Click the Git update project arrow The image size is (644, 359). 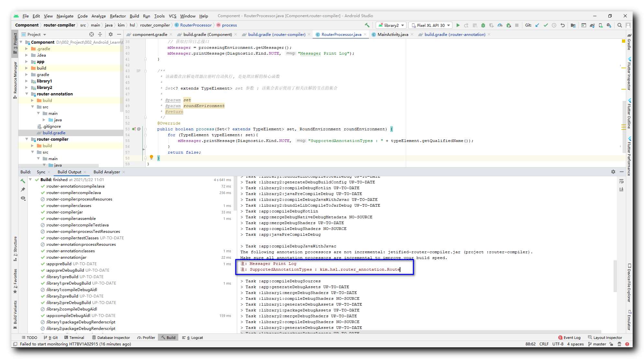click(x=537, y=25)
